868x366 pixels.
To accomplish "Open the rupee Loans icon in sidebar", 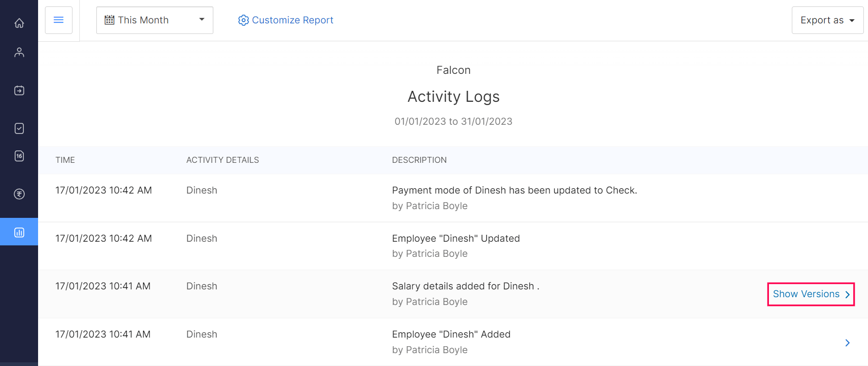I will 19,194.
